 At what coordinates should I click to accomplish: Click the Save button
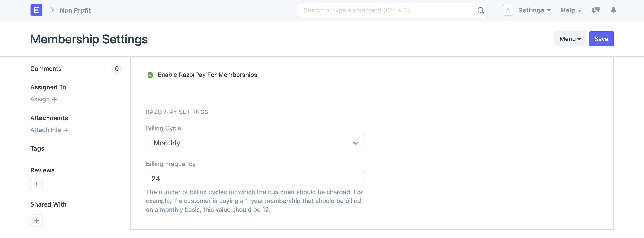click(x=601, y=39)
